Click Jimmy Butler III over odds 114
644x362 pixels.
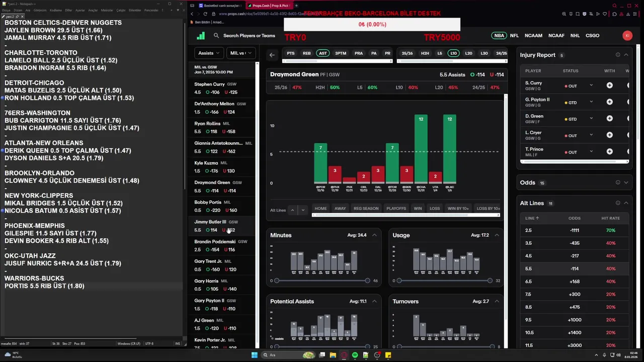pyautogui.click(x=211, y=230)
